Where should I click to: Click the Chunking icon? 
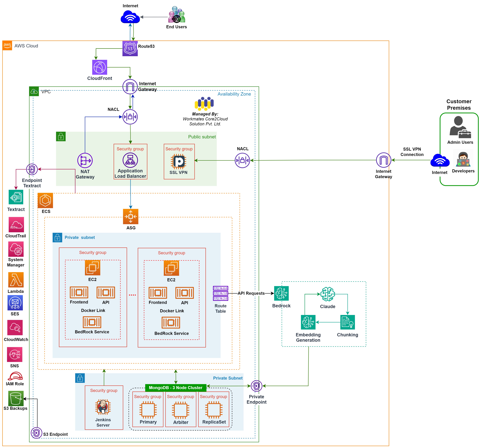click(347, 322)
